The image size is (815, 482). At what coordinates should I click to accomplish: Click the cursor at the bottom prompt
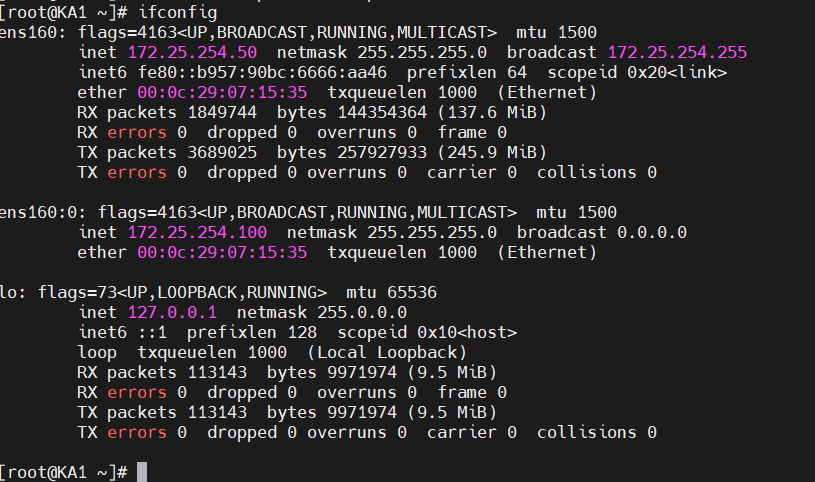[x=142, y=472]
